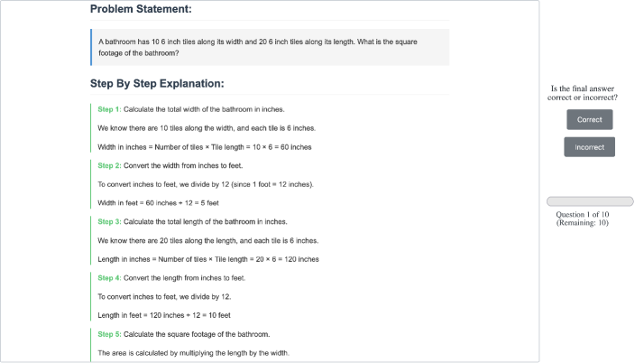Click the Step 1 label
Image resolution: width=644 pixels, height=363 pixels.
109,108
